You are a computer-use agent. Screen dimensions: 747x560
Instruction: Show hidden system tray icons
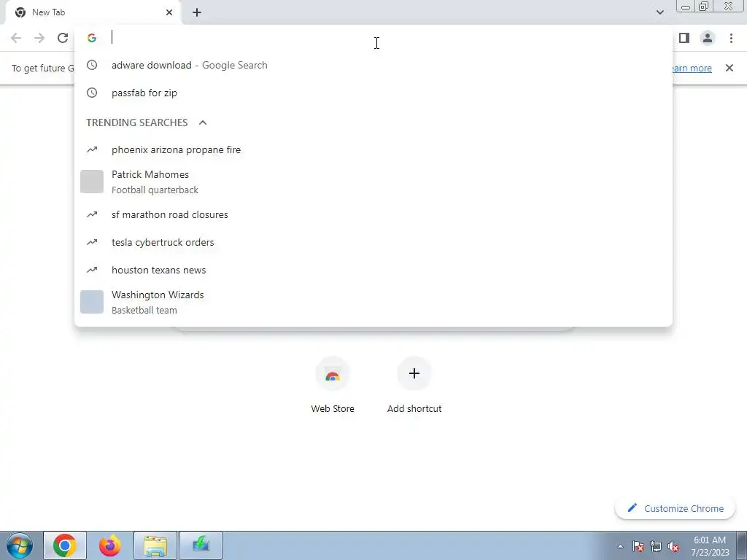(x=620, y=546)
